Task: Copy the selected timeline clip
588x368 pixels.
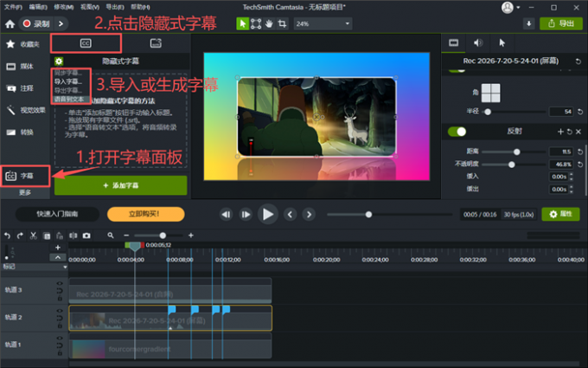Action: click(47, 236)
